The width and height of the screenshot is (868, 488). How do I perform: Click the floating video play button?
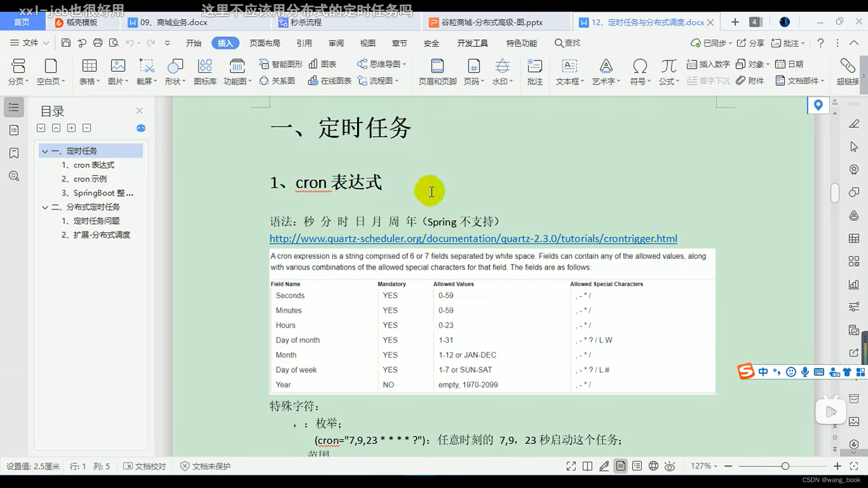830,412
